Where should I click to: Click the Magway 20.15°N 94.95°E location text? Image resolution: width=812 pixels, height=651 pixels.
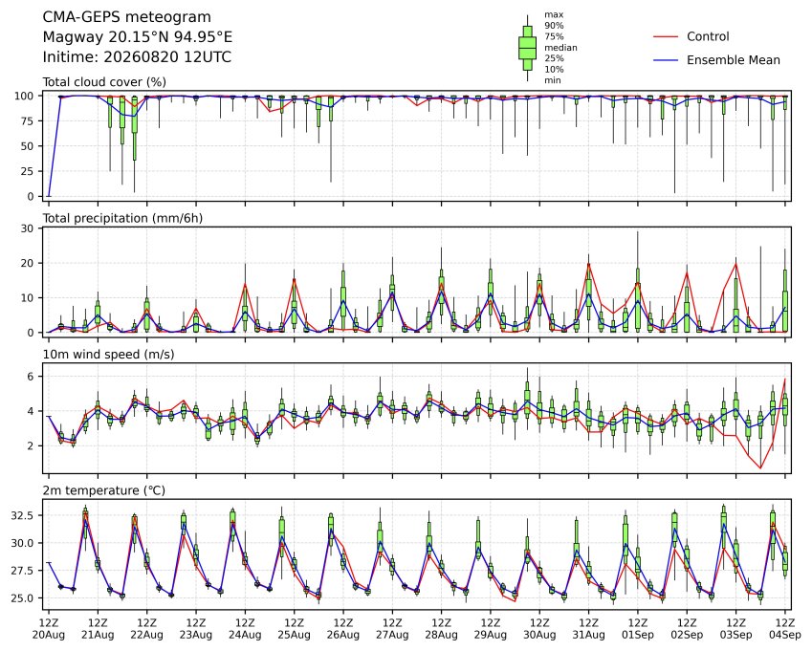pyautogui.click(x=137, y=37)
